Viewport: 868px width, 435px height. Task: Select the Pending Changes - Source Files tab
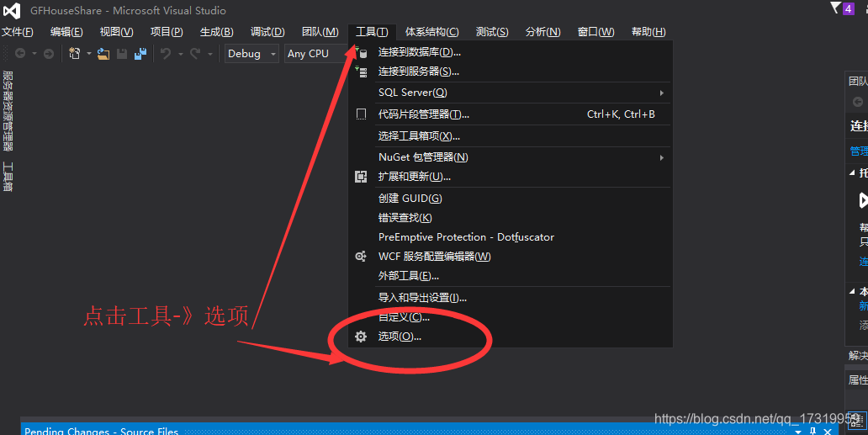pyautogui.click(x=101, y=431)
